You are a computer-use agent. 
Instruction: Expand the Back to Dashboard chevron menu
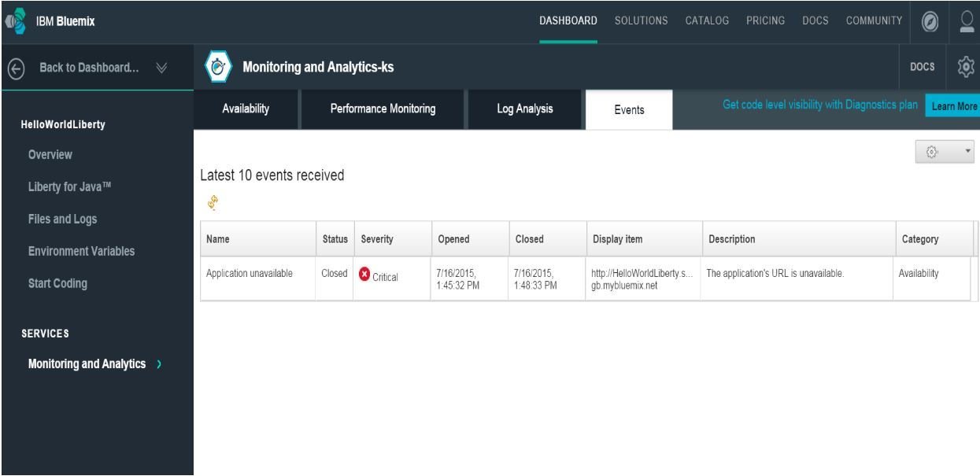coord(161,68)
